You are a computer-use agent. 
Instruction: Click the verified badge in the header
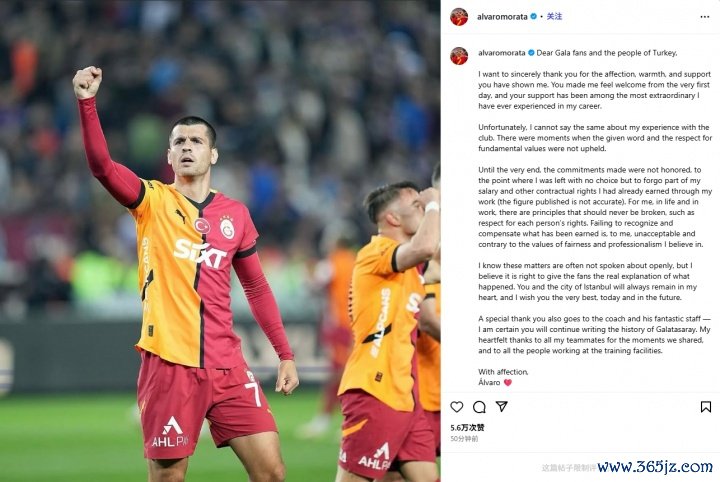click(x=534, y=17)
